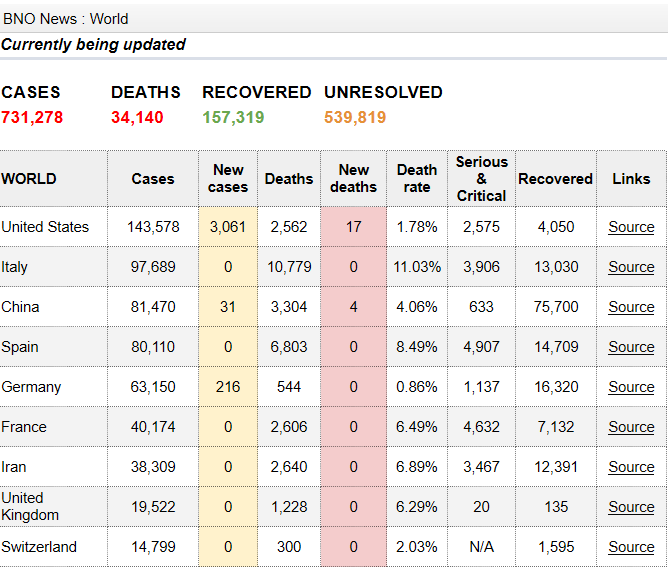The height and width of the screenshot is (567, 668).
Task: Click the "New deaths" column header
Action: [353, 179]
